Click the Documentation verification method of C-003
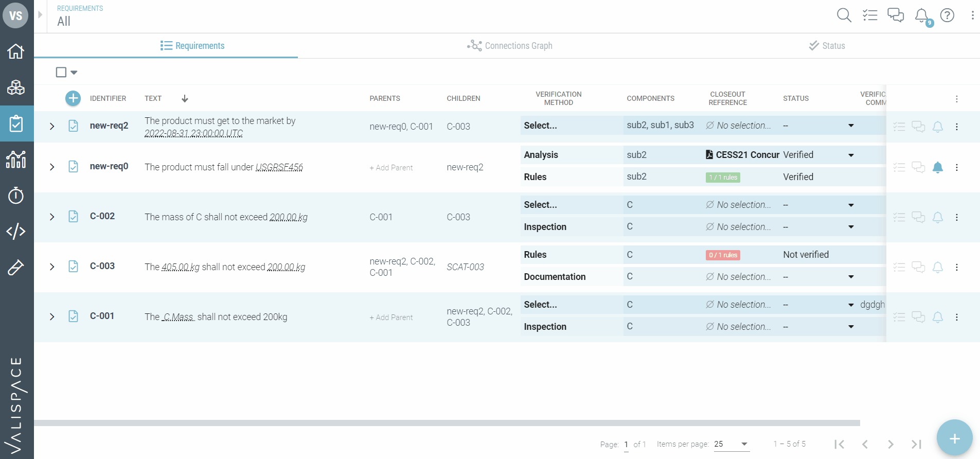 pyautogui.click(x=555, y=277)
